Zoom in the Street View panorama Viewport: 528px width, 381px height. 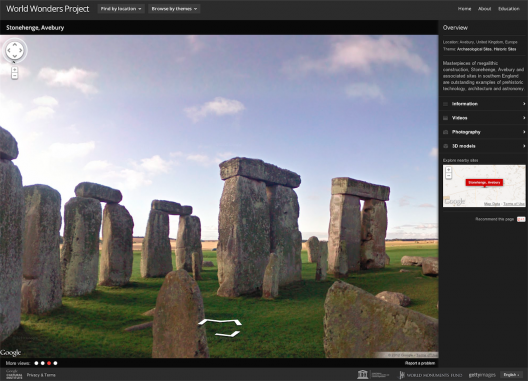click(14, 70)
